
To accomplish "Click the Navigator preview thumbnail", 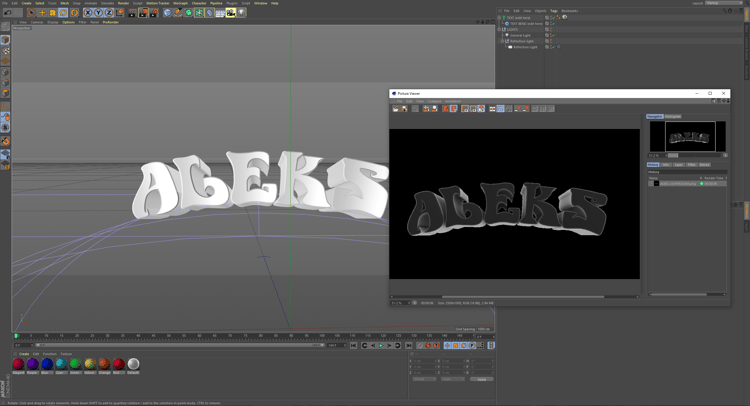I will [x=687, y=136].
